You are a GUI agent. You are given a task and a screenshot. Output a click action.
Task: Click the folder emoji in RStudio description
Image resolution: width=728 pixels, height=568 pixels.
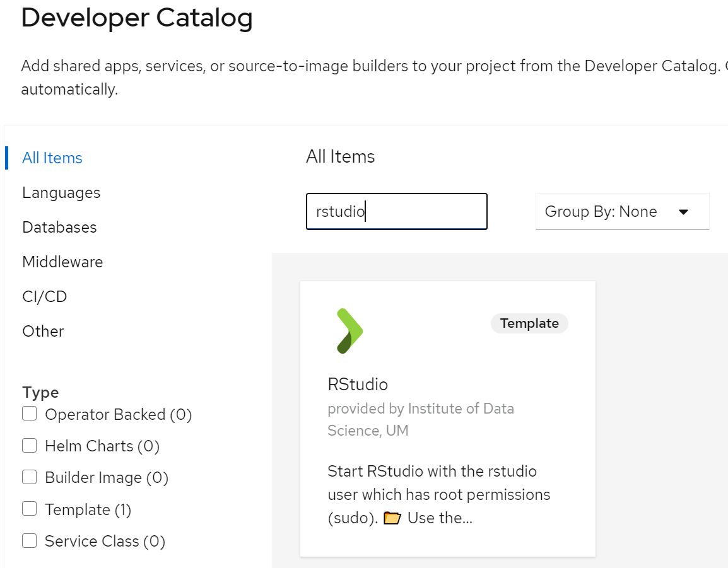pos(392,518)
